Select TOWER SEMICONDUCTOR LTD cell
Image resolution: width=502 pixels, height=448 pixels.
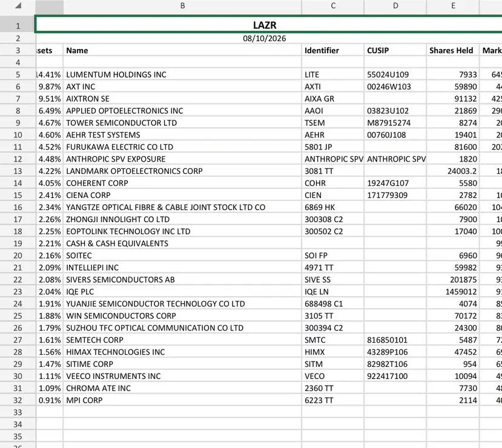coord(182,123)
